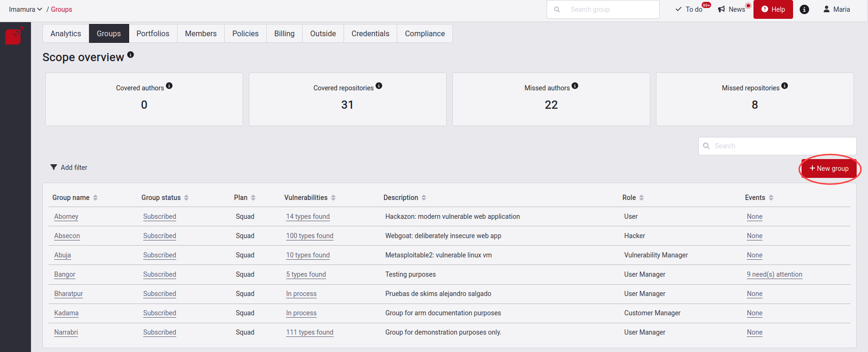Open the To do checklist
This screenshot has width=868, height=352.
(x=689, y=9)
